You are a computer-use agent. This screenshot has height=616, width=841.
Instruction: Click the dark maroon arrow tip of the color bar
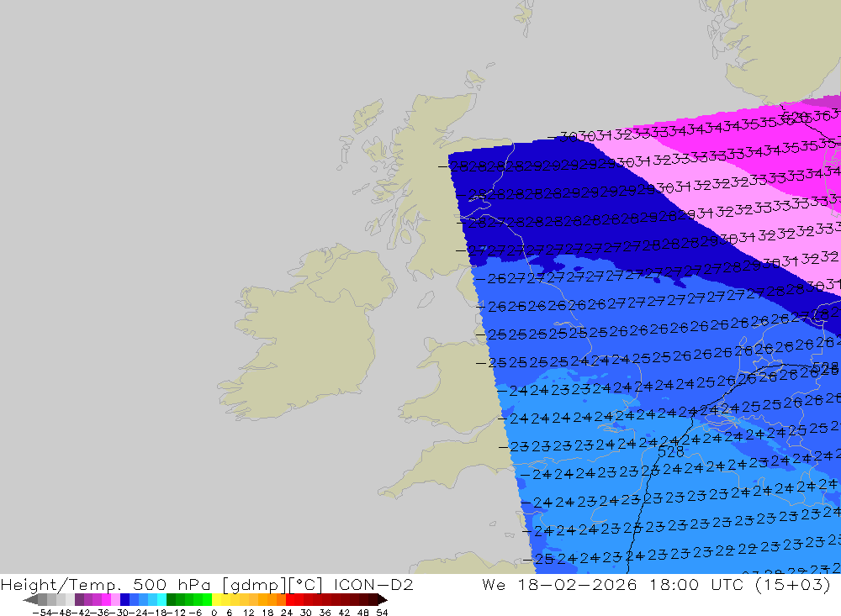point(383,600)
